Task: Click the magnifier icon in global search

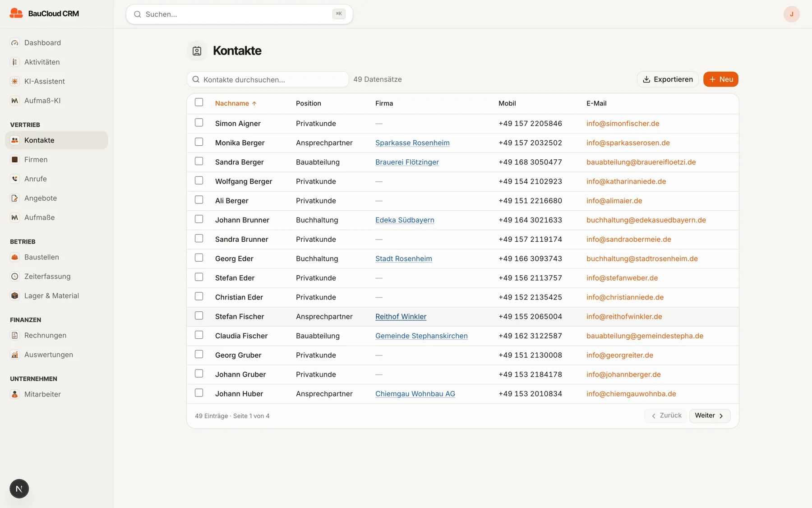Action: [138, 14]
